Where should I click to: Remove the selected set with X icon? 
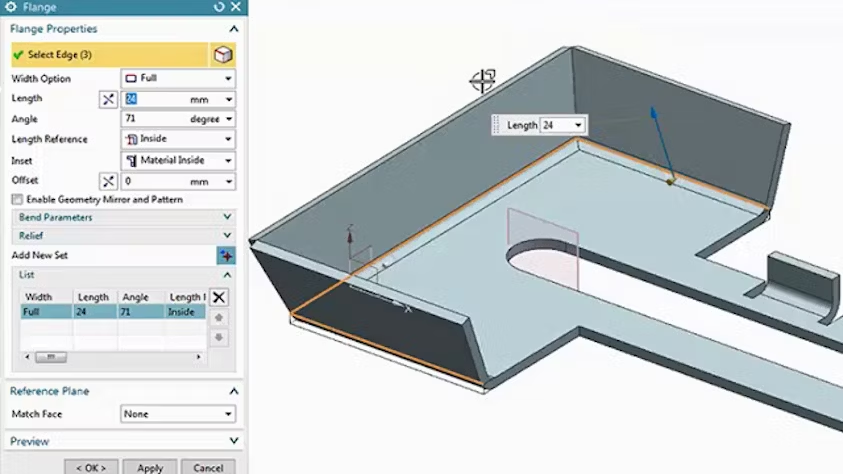(x=219, y=297)
